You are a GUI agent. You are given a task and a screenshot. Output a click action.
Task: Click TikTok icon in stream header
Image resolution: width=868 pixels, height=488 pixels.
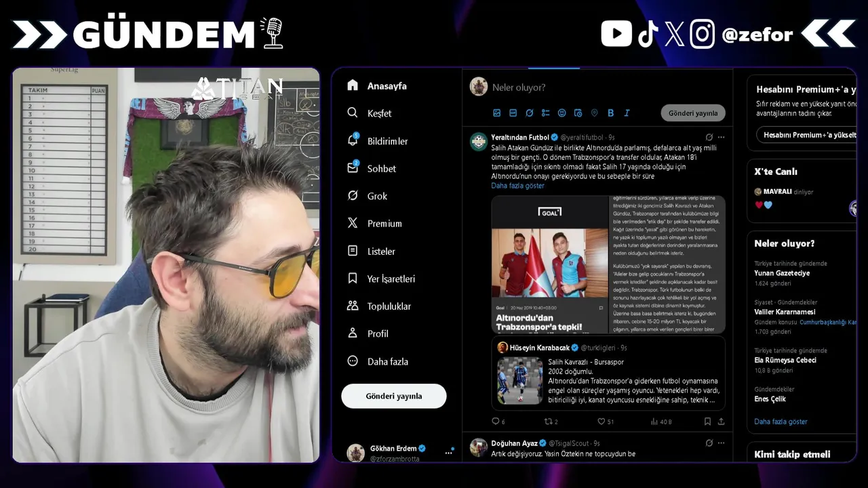[x=648, y=33]
